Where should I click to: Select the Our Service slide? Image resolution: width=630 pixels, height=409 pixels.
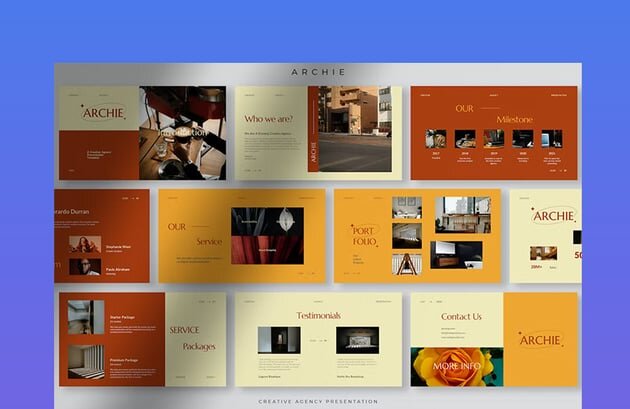(x=241, y=235)
